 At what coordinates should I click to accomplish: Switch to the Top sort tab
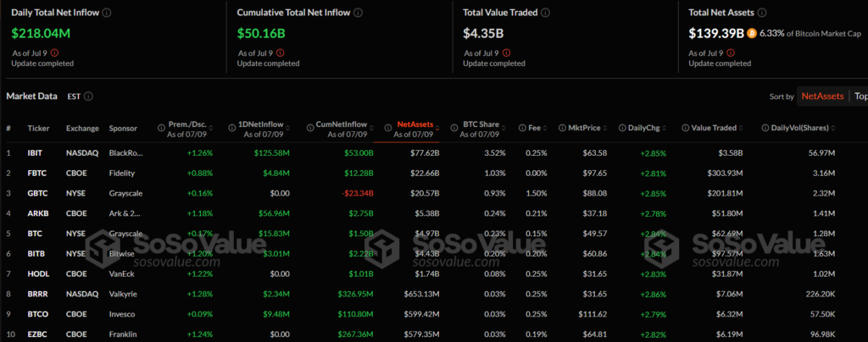[860, 97]
